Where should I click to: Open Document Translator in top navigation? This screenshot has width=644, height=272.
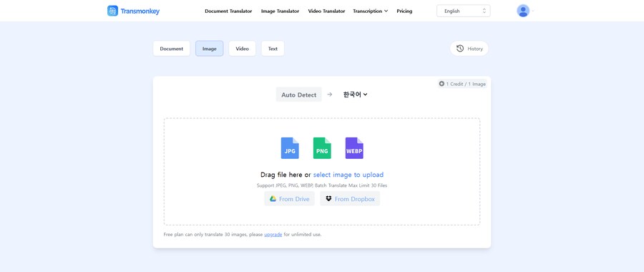228,11
